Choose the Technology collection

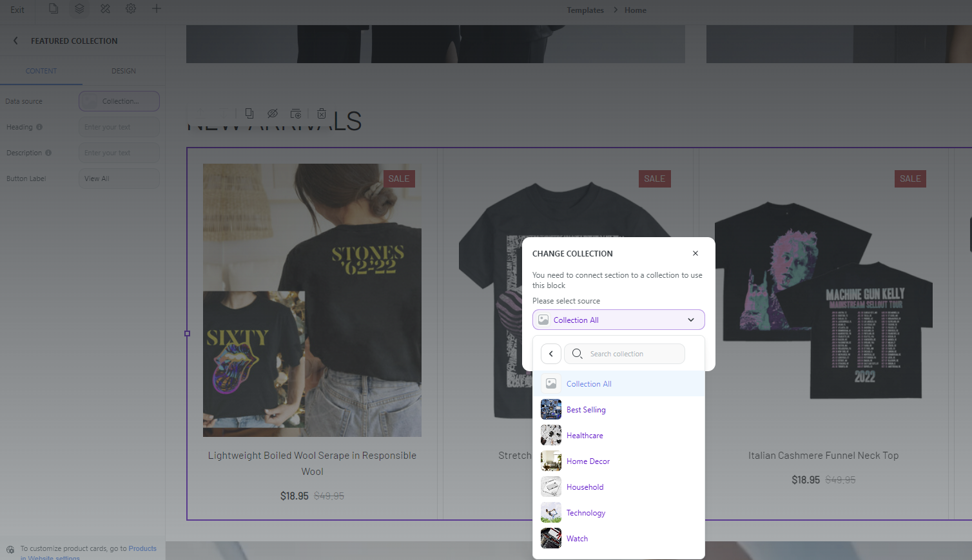click(x=619, y=512)
